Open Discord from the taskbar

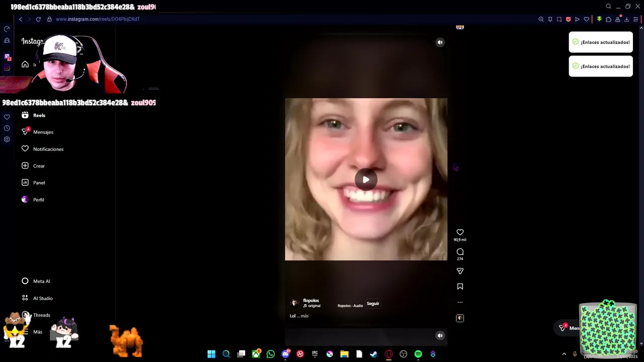coord(286,354)
